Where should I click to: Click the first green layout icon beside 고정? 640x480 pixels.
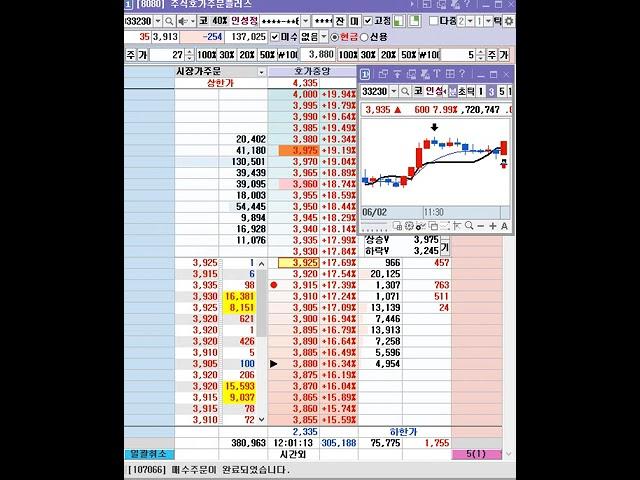tap(399, 21)
